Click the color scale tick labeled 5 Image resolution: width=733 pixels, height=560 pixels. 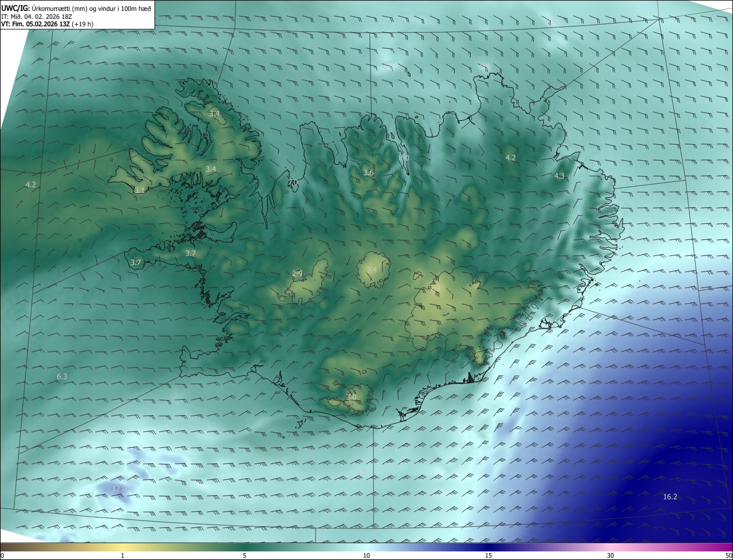[245, 555]
